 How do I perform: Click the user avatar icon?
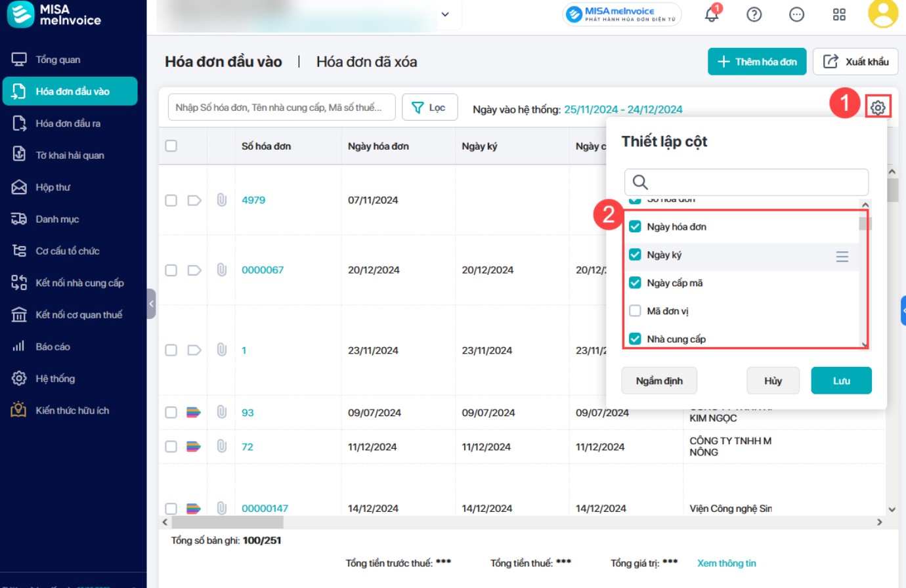(882, 14)
